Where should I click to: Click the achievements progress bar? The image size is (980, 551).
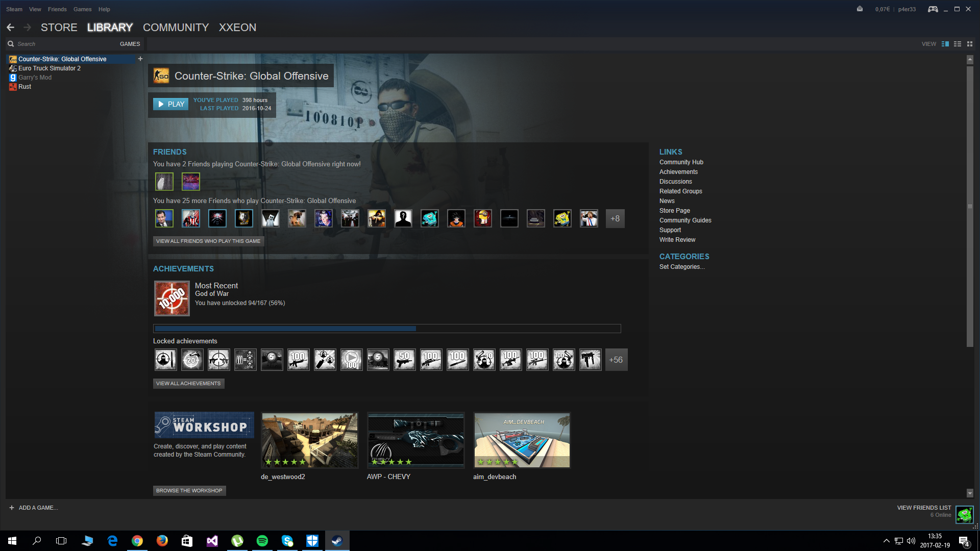387,329
